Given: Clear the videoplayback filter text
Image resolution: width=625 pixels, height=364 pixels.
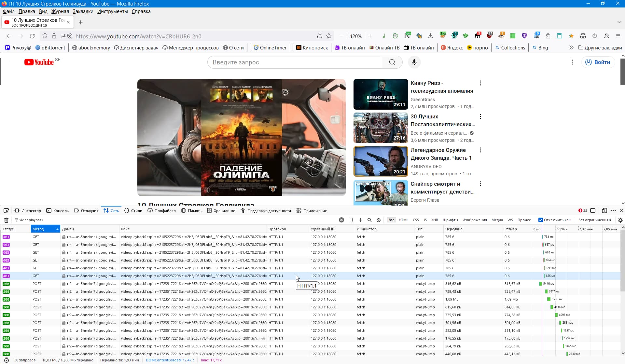Looking at the screenshot, I should [341, 220].
